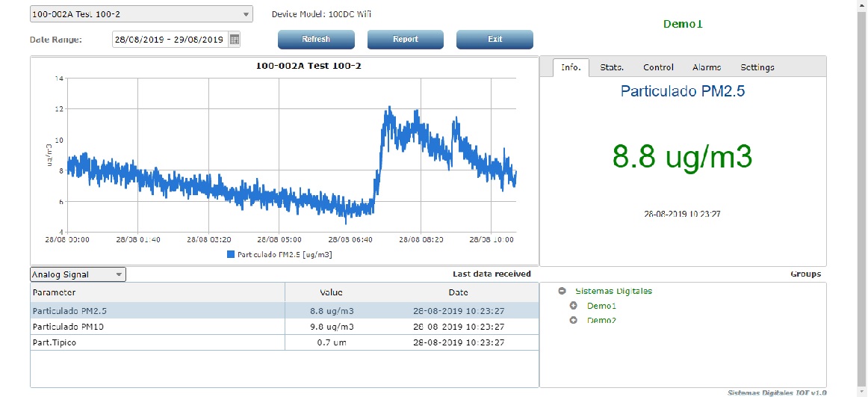Expand the Demo2 group node
Viewport: 868px width, 397px height.
(x=573, y=320)
